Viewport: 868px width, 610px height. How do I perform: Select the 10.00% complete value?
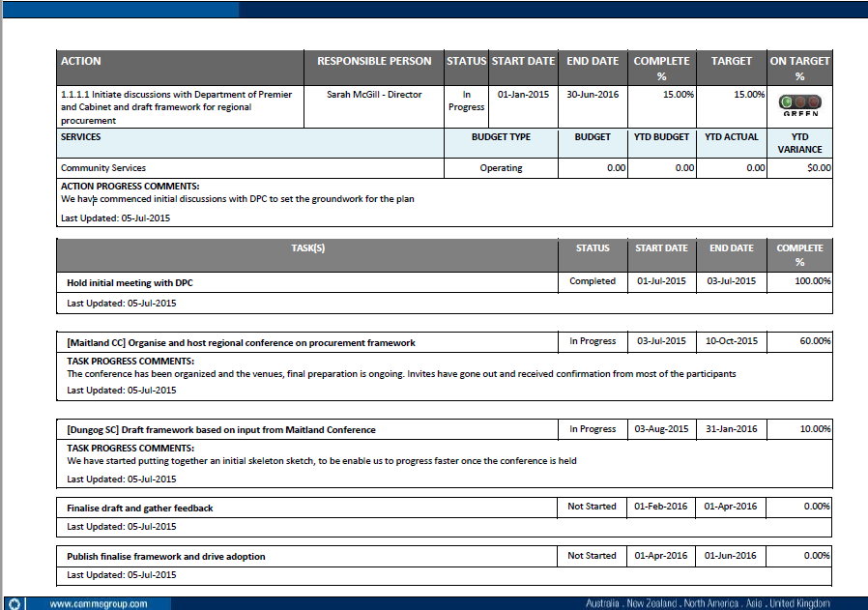click(815, 429)
